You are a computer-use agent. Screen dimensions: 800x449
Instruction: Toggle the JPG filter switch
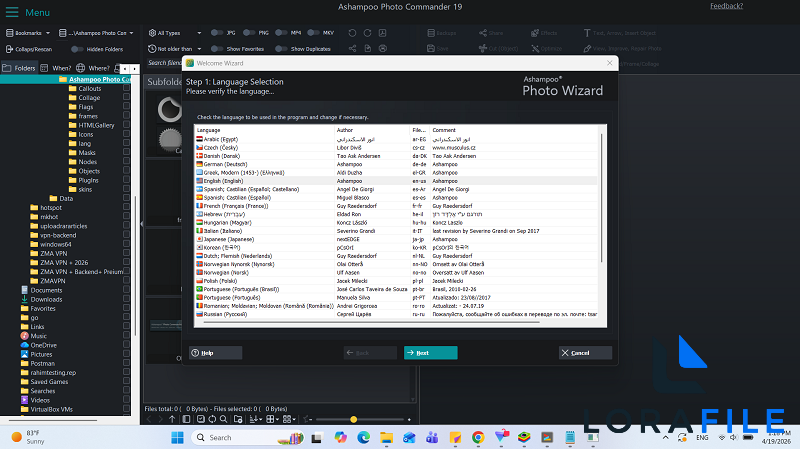[217, 33]
